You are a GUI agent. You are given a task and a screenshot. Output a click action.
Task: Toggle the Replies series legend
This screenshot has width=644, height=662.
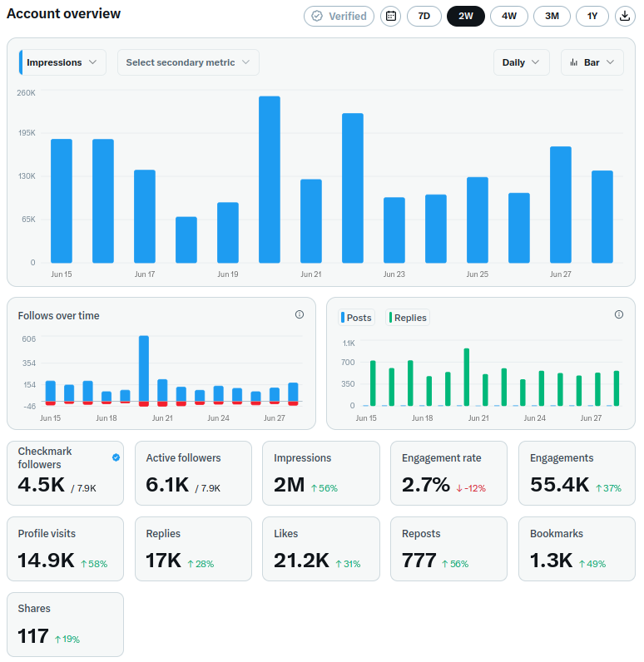pyautogui.click(x=408, y=318)
